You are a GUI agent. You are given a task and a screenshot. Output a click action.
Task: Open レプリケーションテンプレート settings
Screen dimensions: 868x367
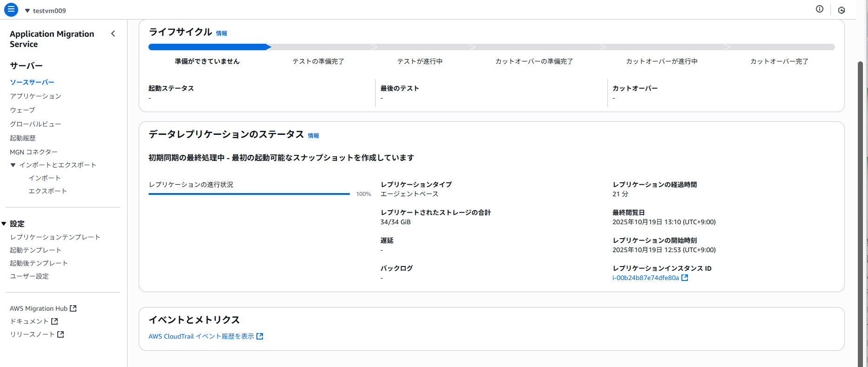click(x=55, y=237)
